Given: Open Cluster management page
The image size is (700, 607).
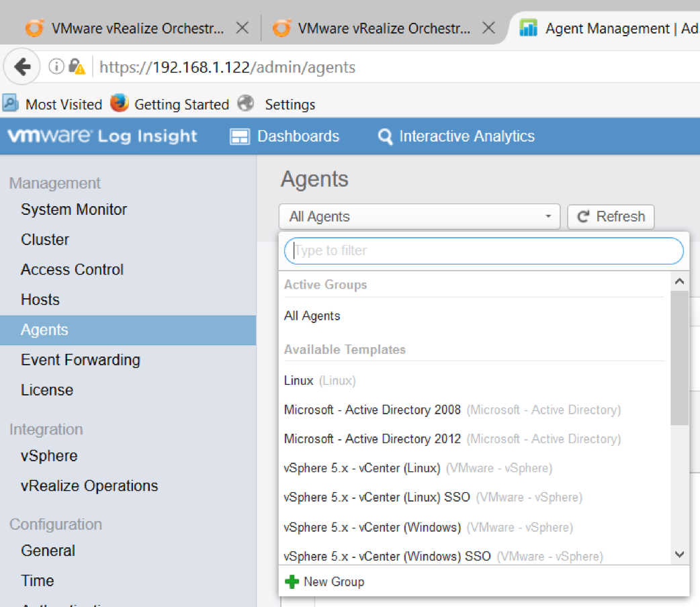Looking at the screenshot, I should (45, 240).
